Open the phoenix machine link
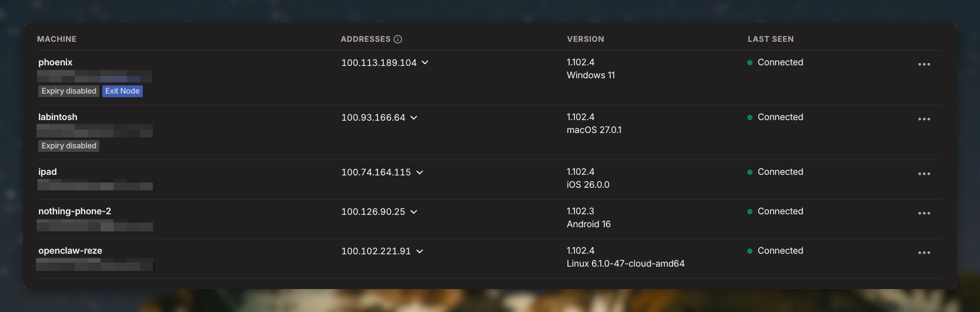 [x=55, y=62]
